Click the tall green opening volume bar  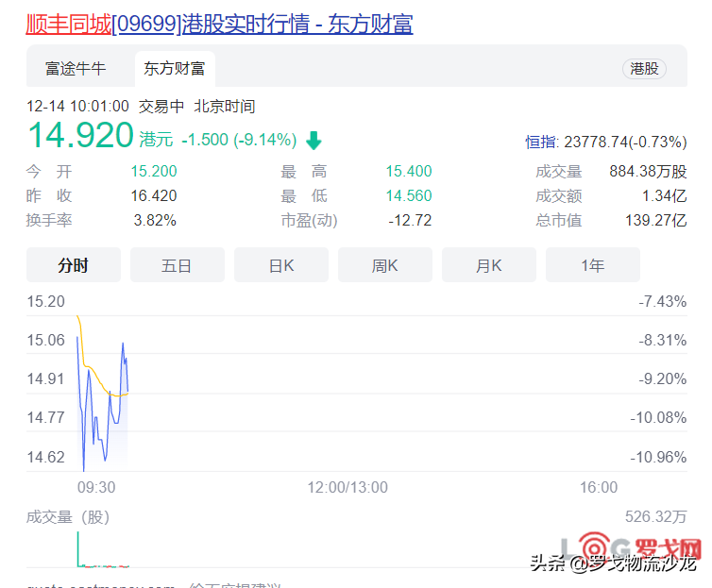click(x=78, y=549)
